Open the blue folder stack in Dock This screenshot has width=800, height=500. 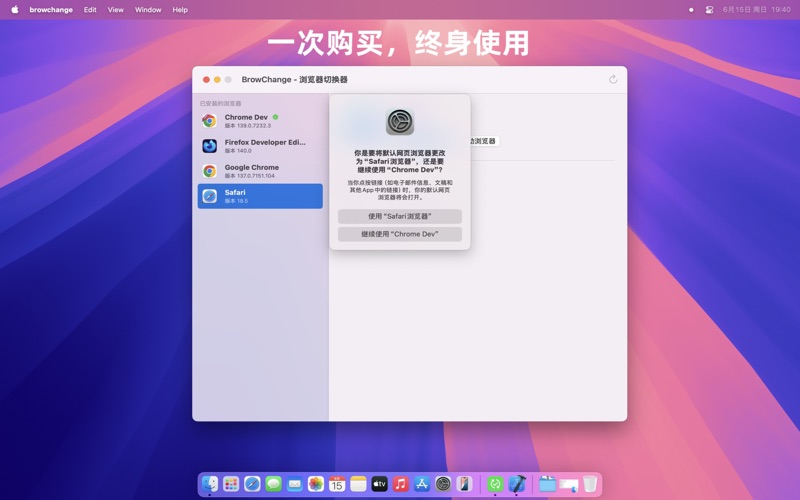(x=547, y=484)
